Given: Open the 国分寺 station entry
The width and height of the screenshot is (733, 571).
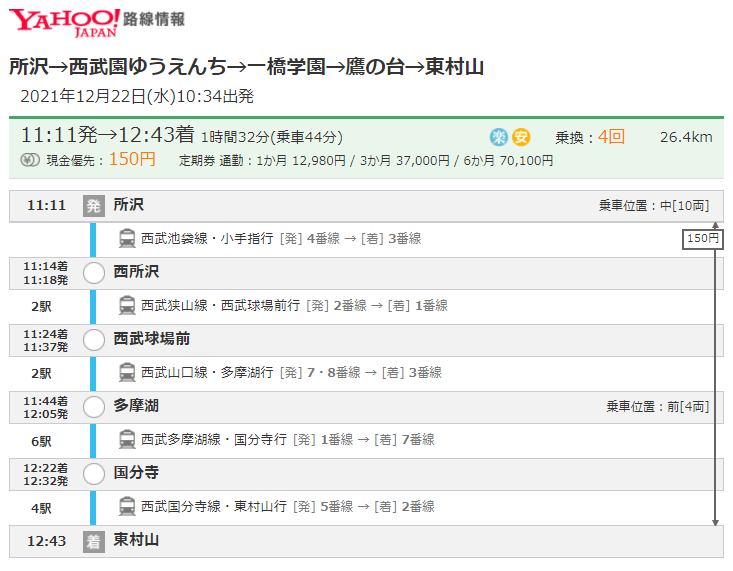Looking at the screenshot, I should pyautogui.click(x=136, y=472).
